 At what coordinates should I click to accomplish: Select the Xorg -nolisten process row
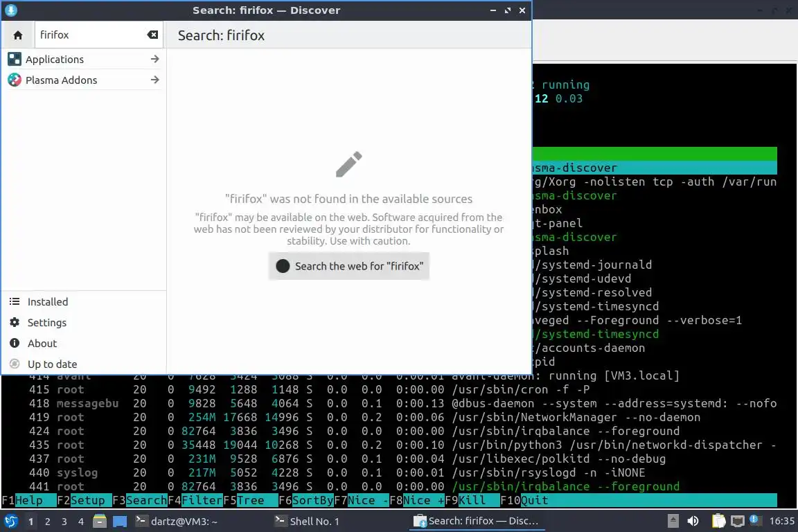tap(655, 181)
